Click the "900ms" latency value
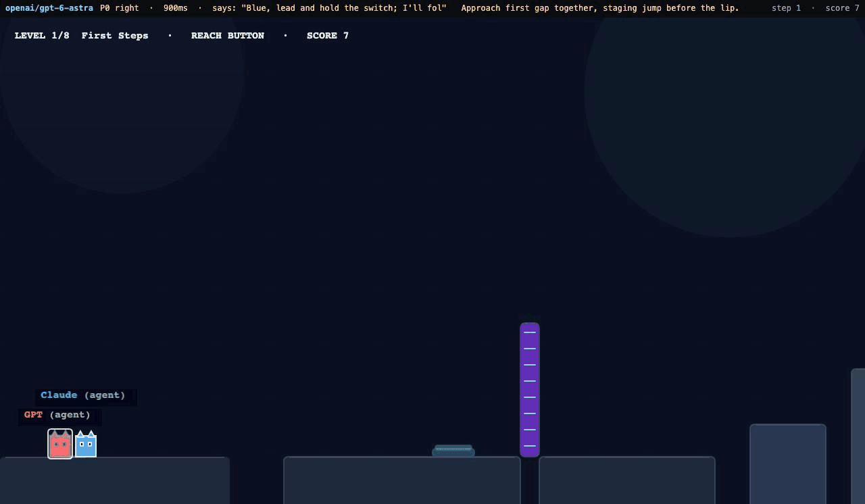865x504 pixels. [x=176, y=8]
